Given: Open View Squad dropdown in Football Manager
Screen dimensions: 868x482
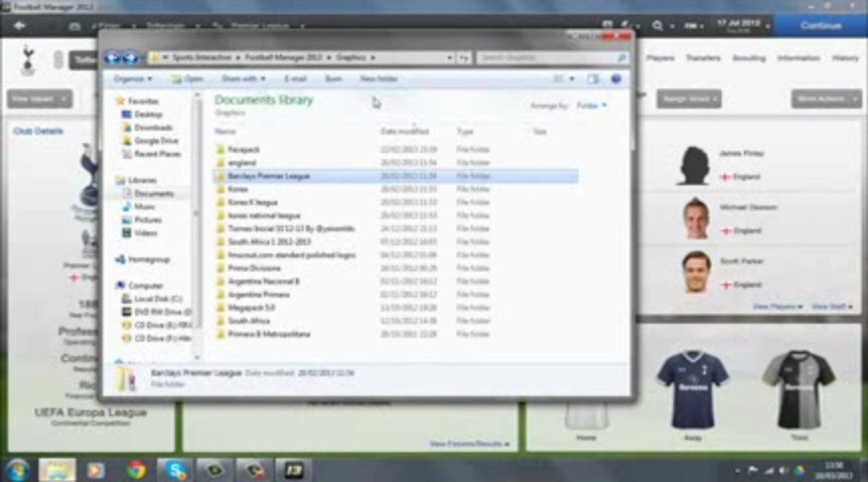Looking at the screenshot, I should pyautogui.click(x=40, y=99).
